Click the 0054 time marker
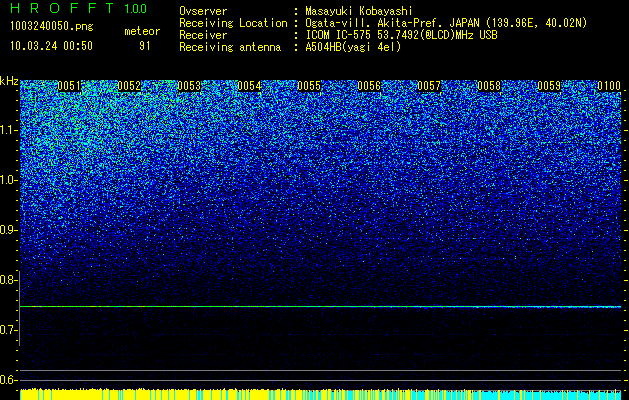The width and height of the screenshot is (629, 400). click(x=249, y=86)
